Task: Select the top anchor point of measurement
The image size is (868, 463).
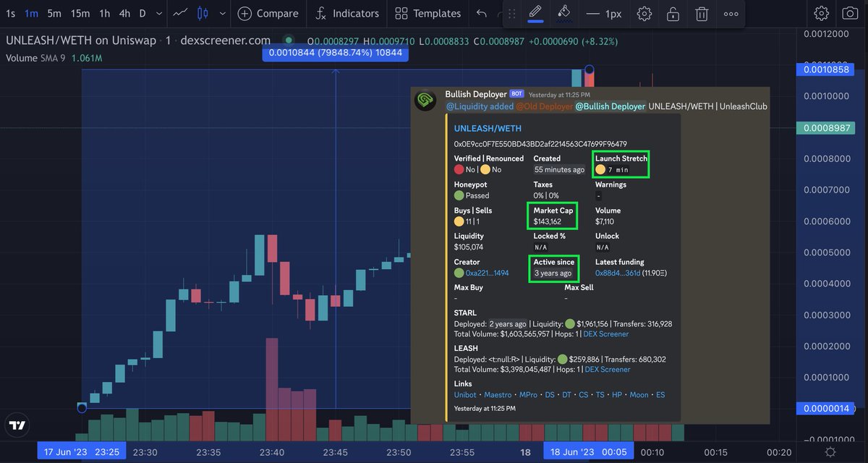Action: click(590, 69)
